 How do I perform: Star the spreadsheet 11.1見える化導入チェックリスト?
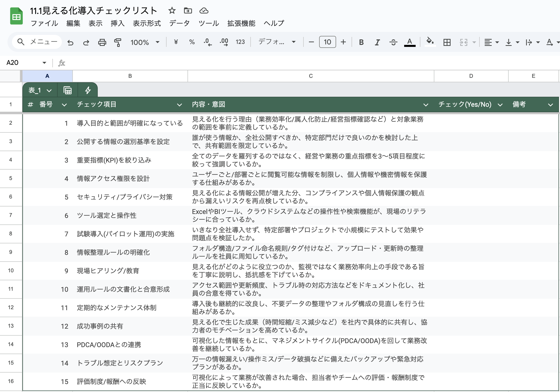tap(172, 10)
